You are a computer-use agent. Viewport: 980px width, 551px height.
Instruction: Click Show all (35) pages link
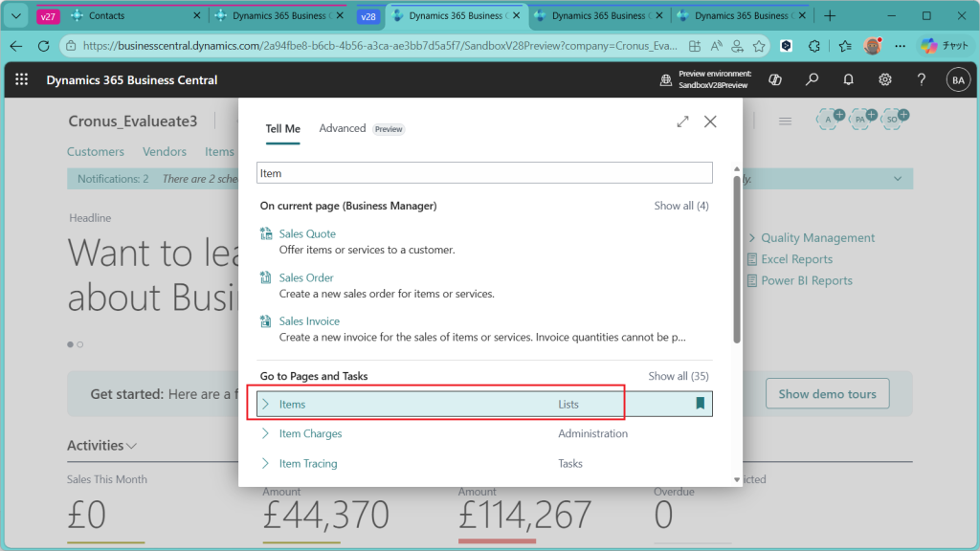678,376
